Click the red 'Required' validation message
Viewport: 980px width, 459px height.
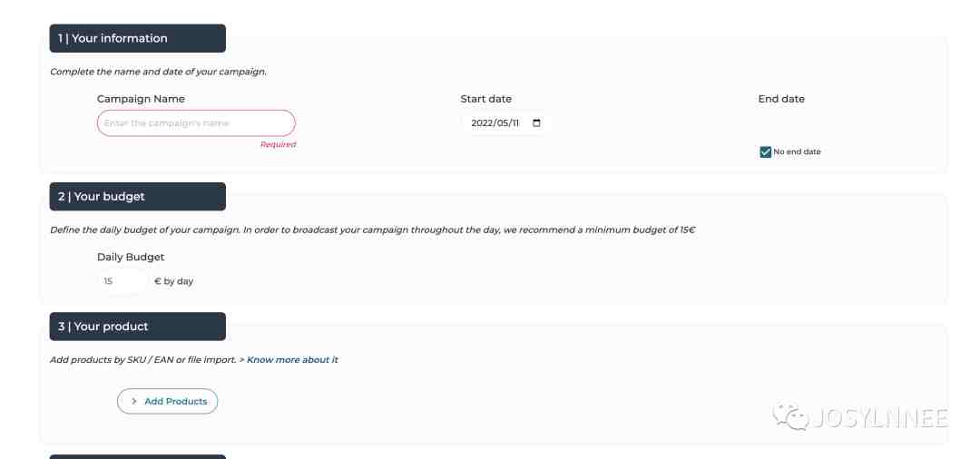[279, 144]
